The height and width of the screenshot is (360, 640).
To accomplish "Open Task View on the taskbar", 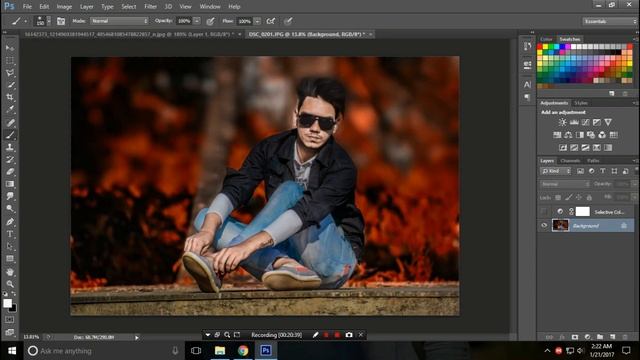I will click(x=196, y=351).
